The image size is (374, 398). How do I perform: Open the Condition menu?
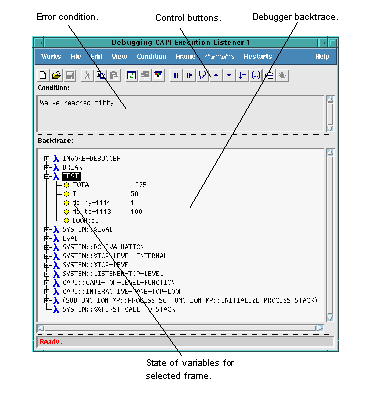pos(151,57)
